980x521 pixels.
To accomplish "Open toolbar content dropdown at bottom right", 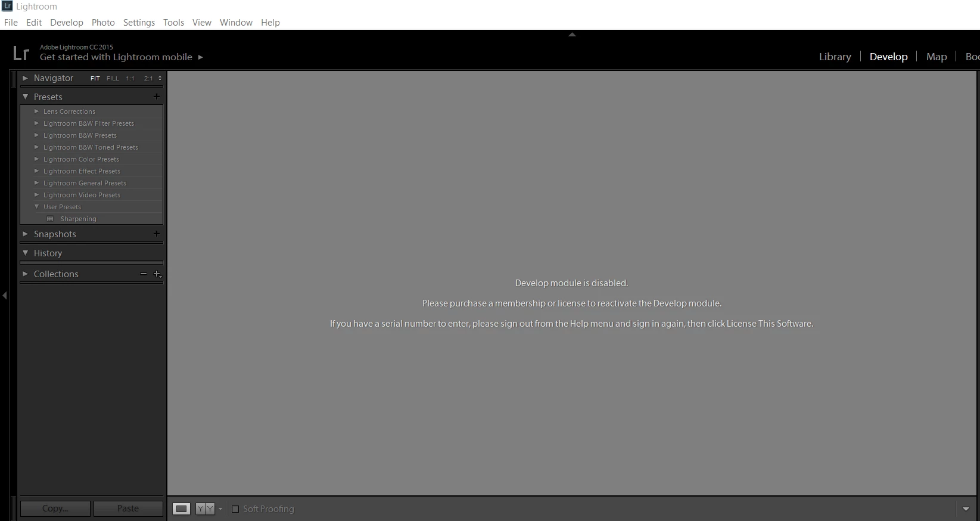I will [x=966, y=509].
